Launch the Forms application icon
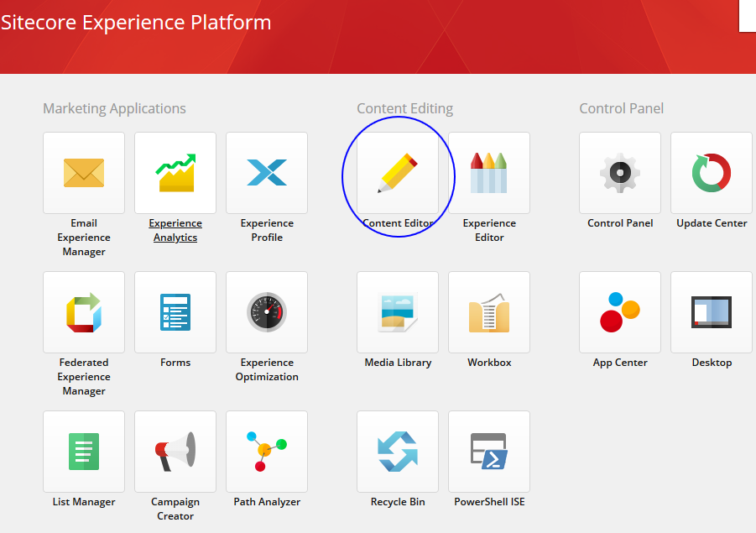Viewport: 756px width, 533px height. click(175, 312)
